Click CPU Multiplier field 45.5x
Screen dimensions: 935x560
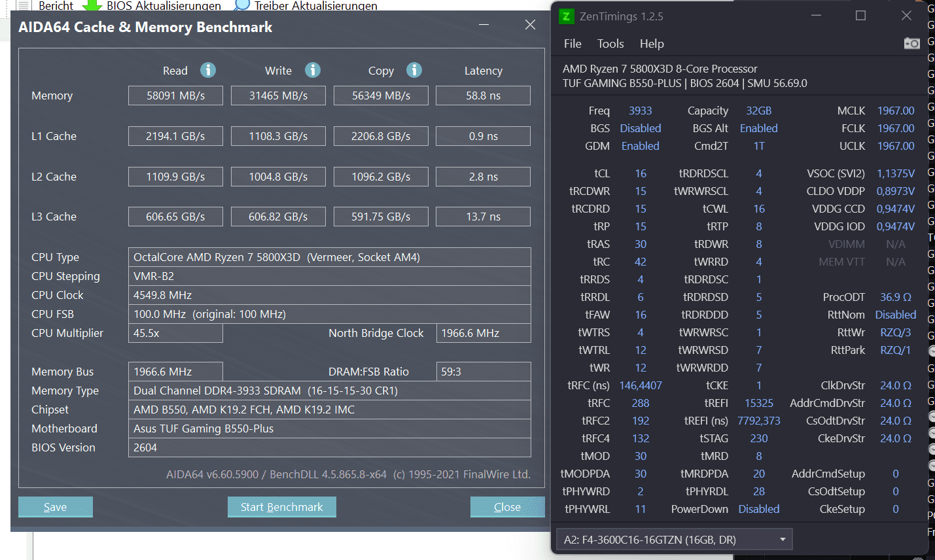point(175,333)
